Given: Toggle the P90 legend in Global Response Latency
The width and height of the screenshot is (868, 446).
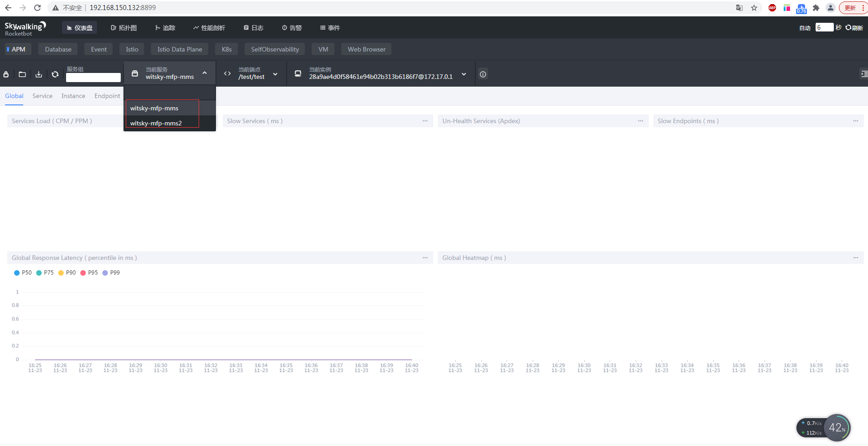Looking at the screenshot, I should pos(67,272).
